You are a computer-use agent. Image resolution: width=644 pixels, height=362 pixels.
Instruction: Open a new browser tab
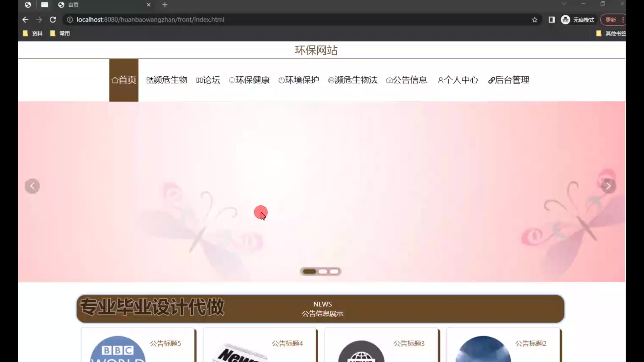pyautogui.click(x=165, y=5)
